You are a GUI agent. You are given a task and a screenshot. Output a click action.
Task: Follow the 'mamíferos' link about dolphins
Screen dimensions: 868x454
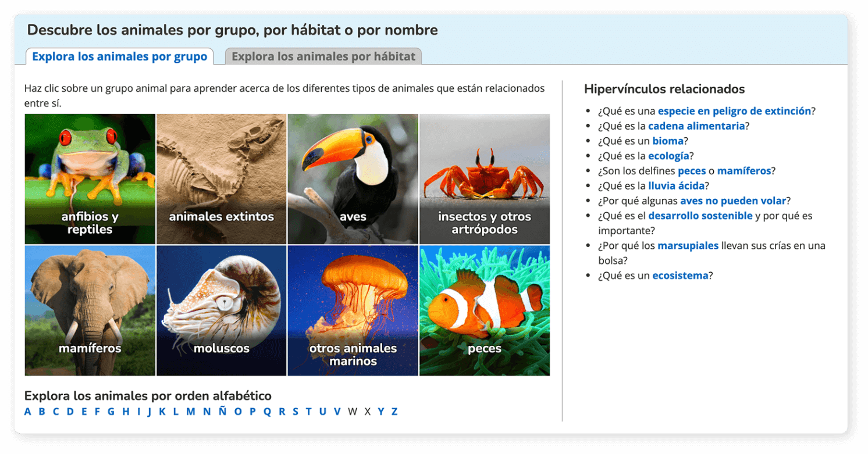click(744, 171)
